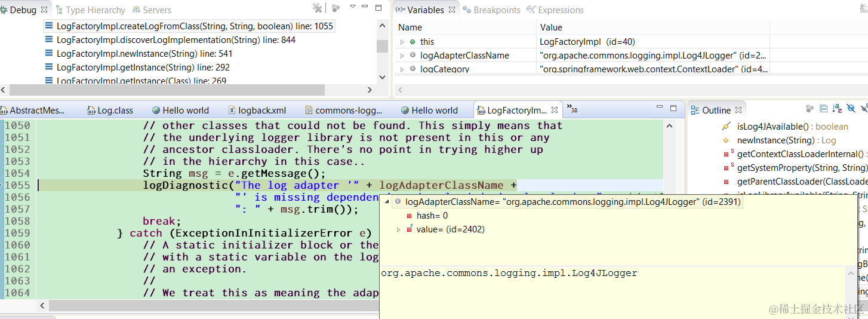Image resolution: width=868 pixels, height=319 pixels.
Task: Click line number 1055 in editor gutter
Action: pos(17,185)
